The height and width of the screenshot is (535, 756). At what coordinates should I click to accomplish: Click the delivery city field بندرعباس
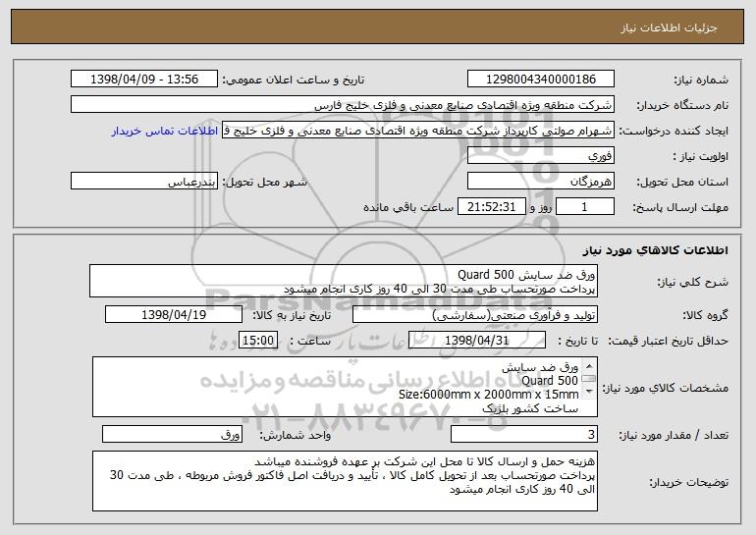pyautogui.click(x=144, y=181)
